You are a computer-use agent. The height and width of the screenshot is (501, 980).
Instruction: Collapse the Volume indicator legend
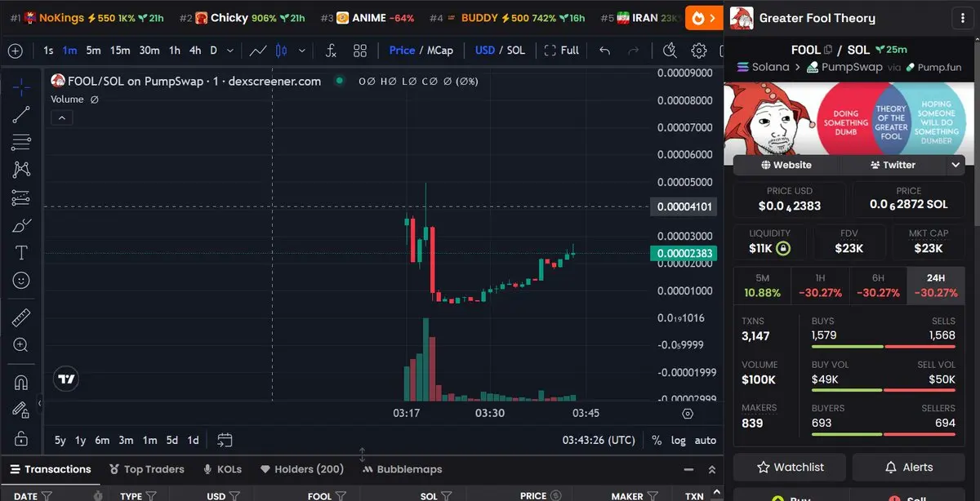coord(62,117)
